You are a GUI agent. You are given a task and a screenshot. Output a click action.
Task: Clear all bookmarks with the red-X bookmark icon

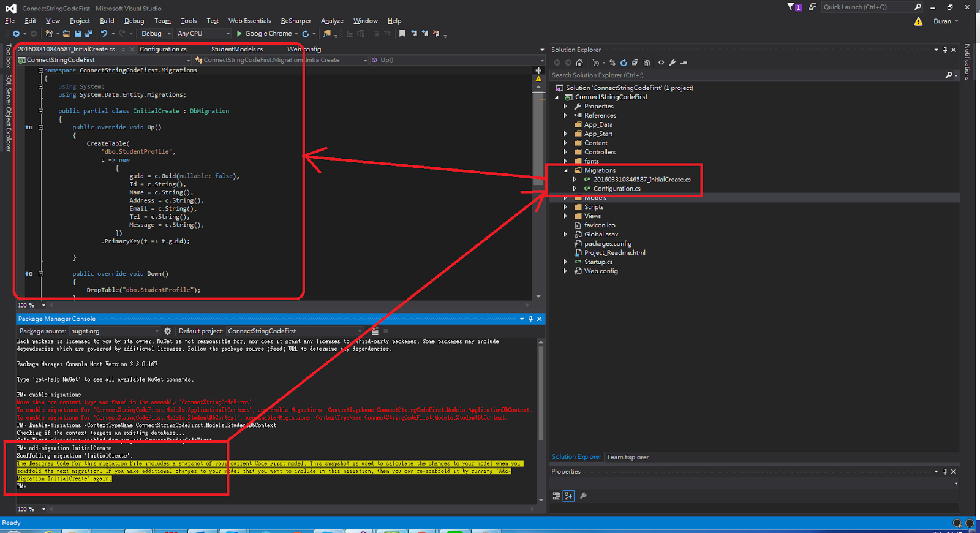pos(436,34)
